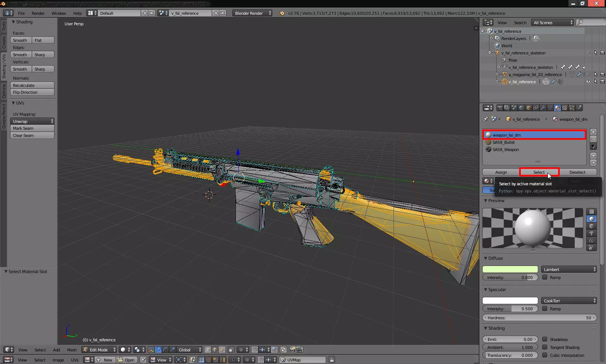Image resolution: width=606 pixels, height=364 pixels.
Task: Click the pin icon in UV editor header
Action: tap(143, 360)
